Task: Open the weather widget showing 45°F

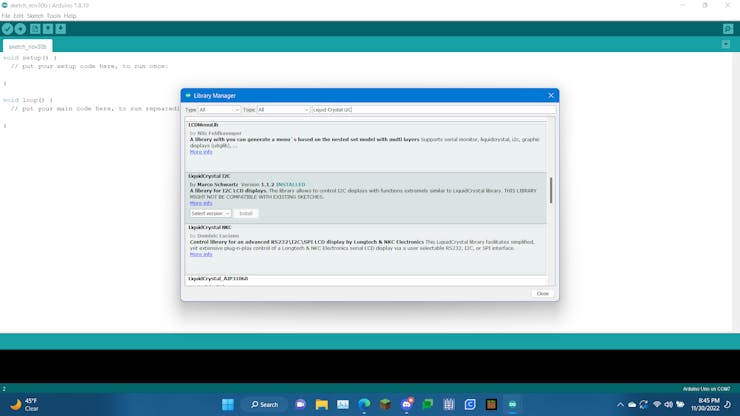Action: [x=25, y=405]
